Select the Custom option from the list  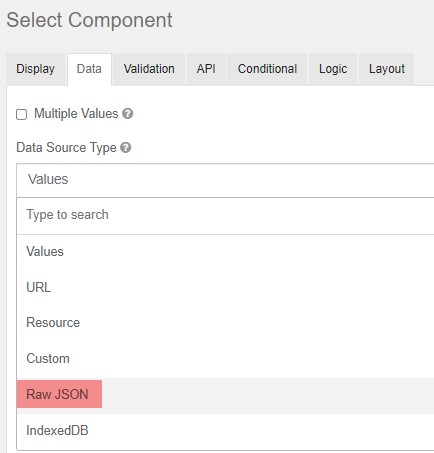(x=225, y=359)
